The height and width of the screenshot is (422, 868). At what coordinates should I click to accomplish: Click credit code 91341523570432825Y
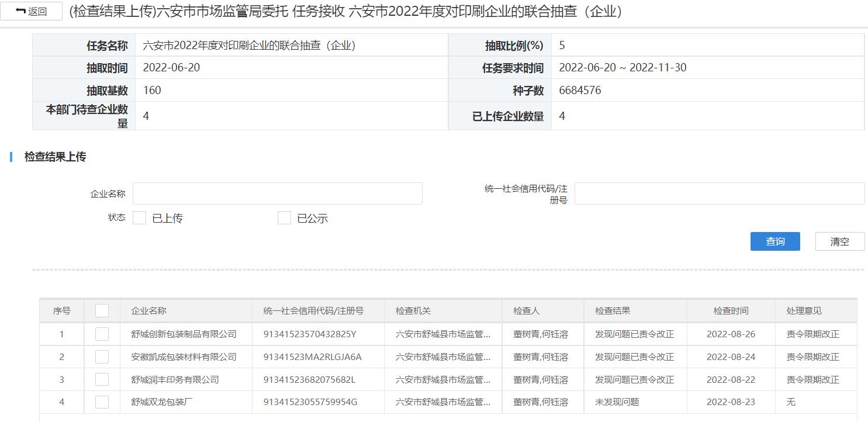click(x=310, y=334)
